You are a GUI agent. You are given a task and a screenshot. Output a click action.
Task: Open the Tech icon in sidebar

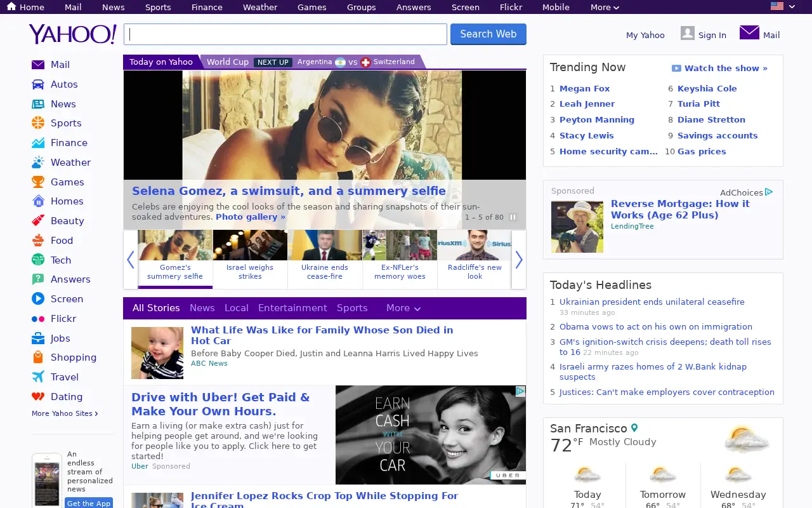click(38, 260)
